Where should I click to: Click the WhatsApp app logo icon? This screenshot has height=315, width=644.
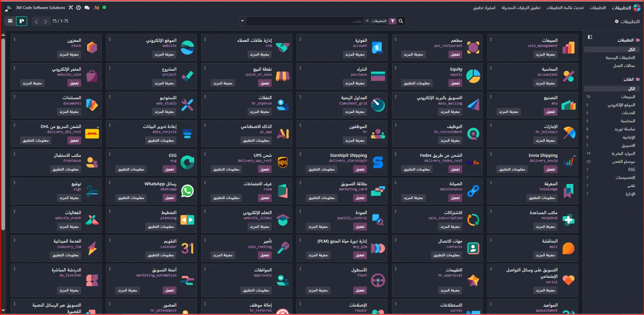[187, 191]
